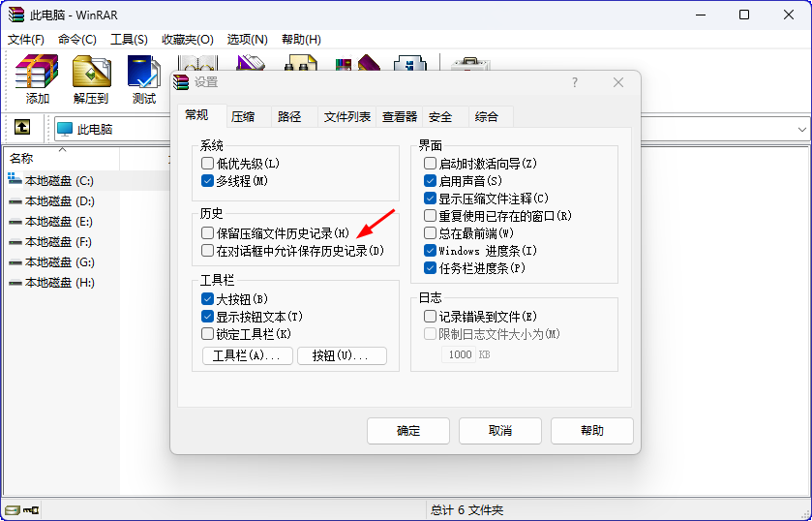
Task: Select 本地磁盘 (F:) row text
Action: click(x=58, y=242)
